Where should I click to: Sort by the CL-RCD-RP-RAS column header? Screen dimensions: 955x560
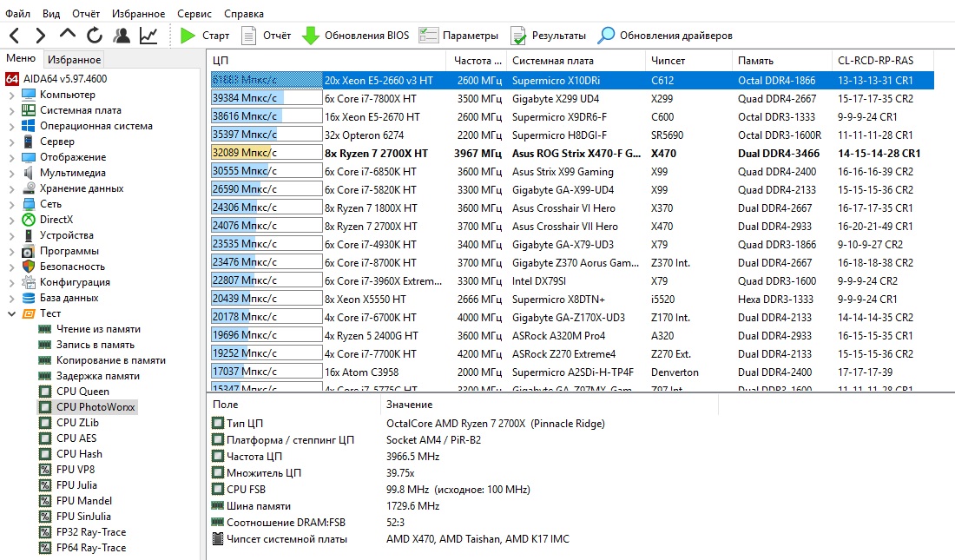(883, 60)
